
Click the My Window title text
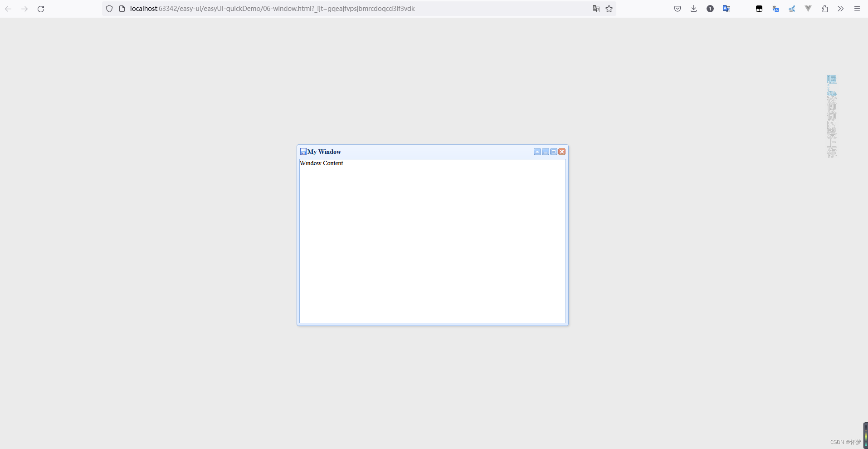(324, 152)
